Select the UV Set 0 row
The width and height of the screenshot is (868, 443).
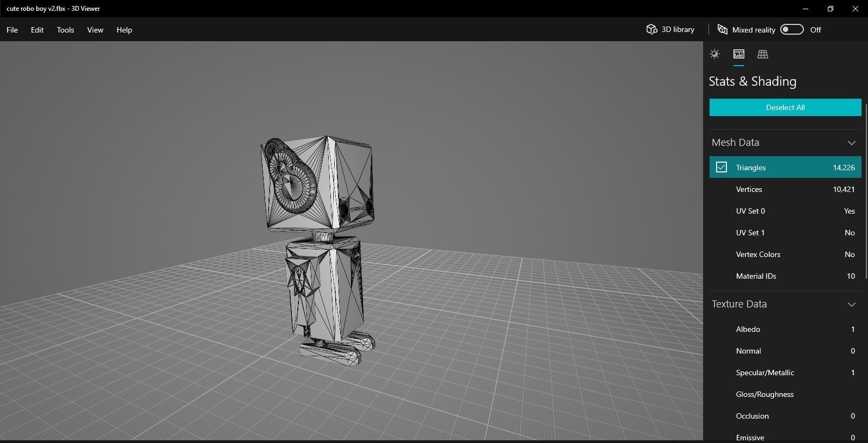pyautogui.click(x=785, y=211)
